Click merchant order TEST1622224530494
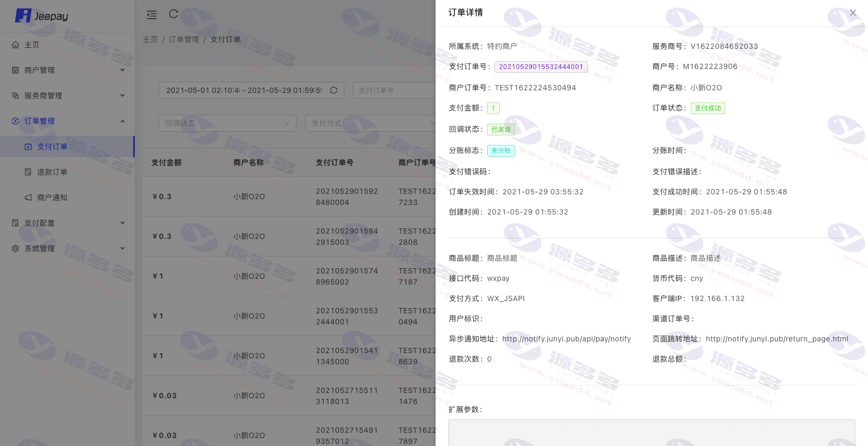This screenshot has height=446, width=868. click(x=535, y=88)
